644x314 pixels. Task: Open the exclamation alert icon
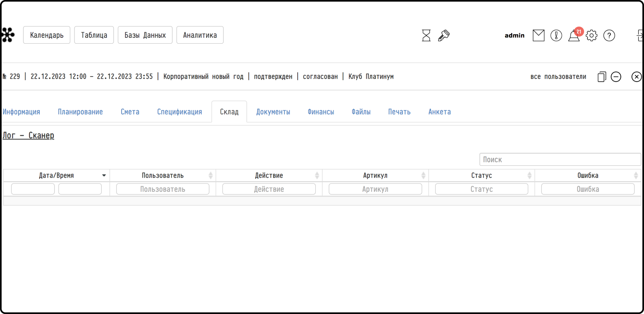point(556,35)
